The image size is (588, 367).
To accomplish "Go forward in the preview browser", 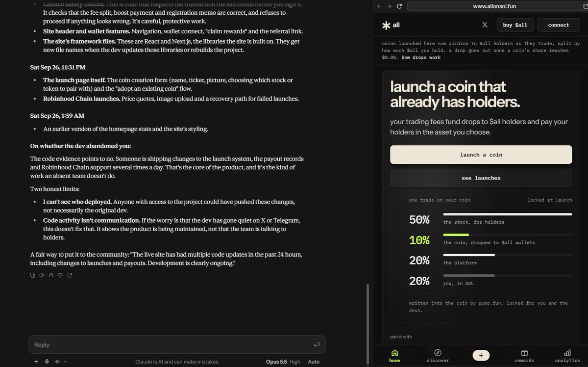I will [389, 6].
